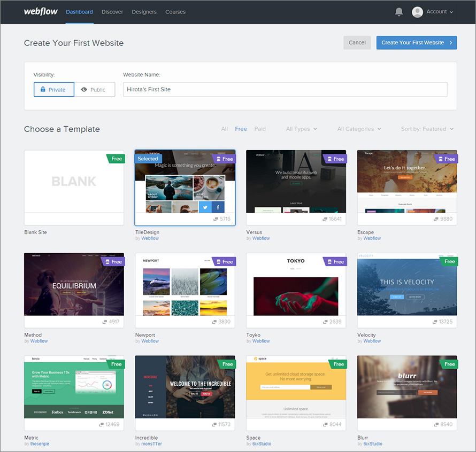
Task: Filter templates by Free
Action: pos(241,129)
